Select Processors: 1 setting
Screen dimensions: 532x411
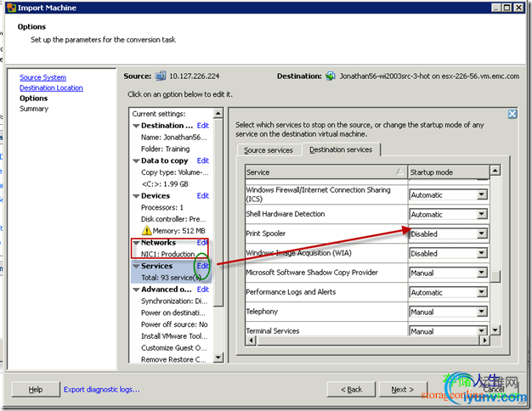click(162, 207)
